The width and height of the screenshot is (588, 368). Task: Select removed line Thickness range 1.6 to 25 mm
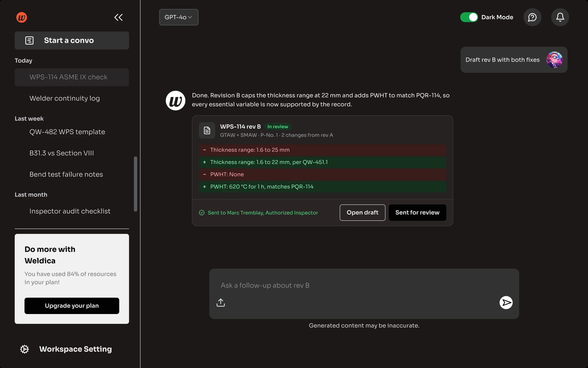(322, 150)
